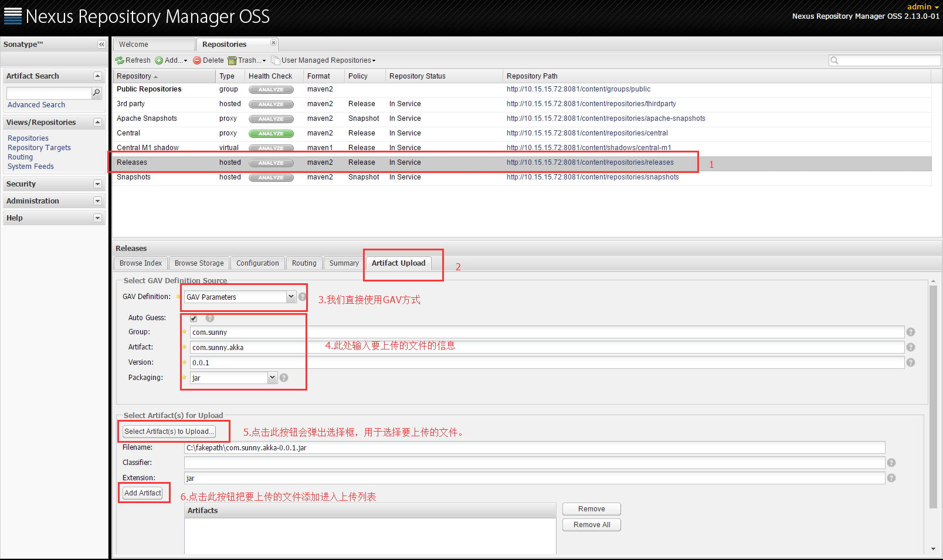Expand the Security section
Screen dimensions: 943x560
pos(97,184)
